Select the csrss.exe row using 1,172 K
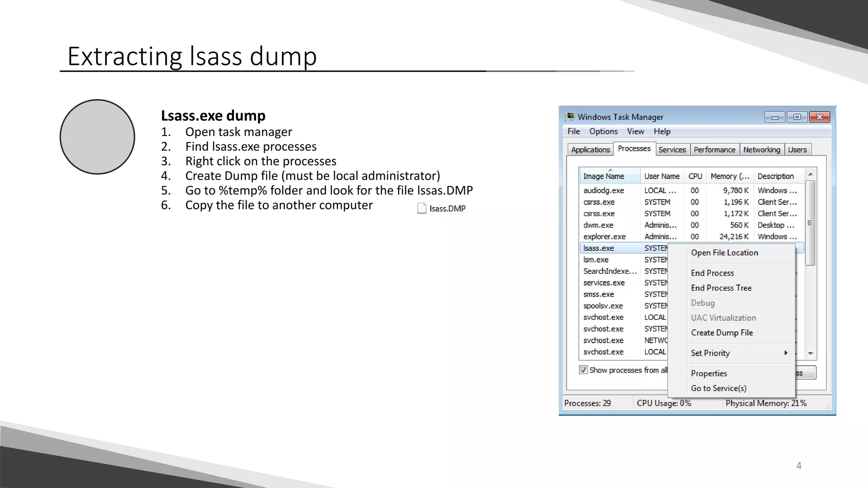The height and width of the screenshot is (488, 868). click(692, 213)
